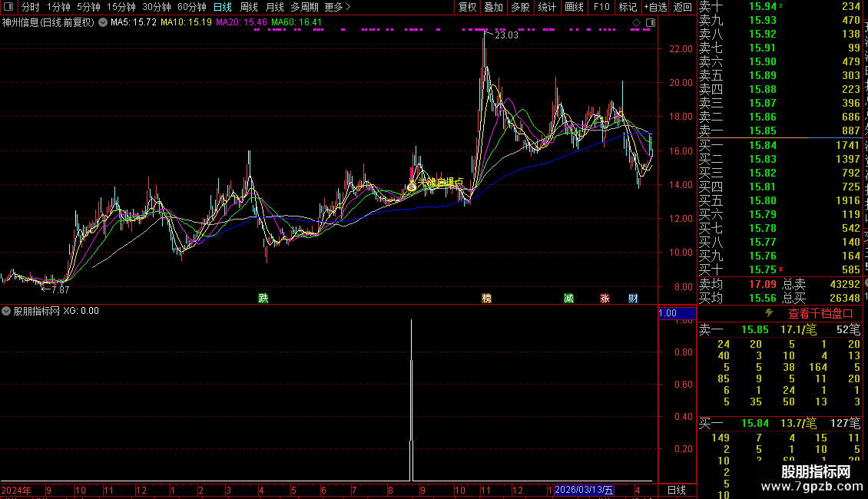The width and height of the screenshot is (868, 499).
Task: Click the gold coin marker on chart
Action: (412, 186)
